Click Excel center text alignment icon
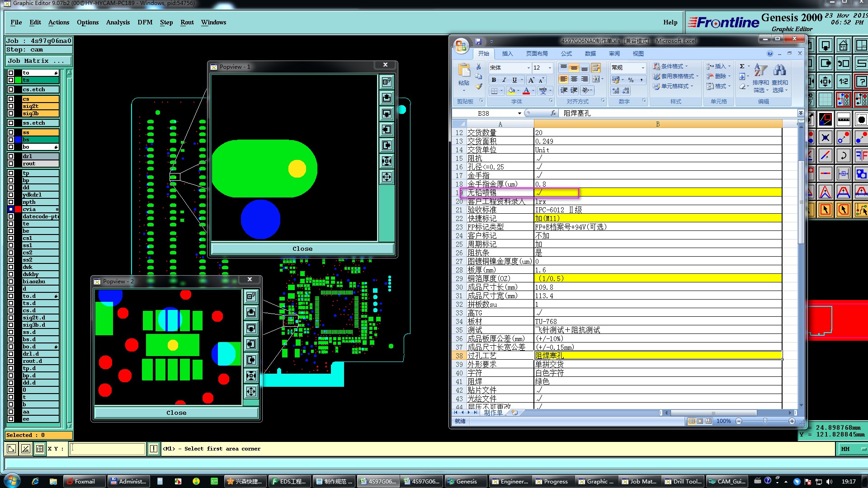The image size is (868, 488). tap(574, 79)
